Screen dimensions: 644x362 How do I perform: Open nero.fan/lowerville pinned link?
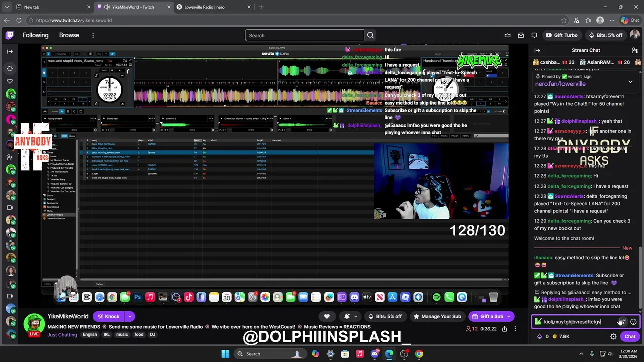560,84
